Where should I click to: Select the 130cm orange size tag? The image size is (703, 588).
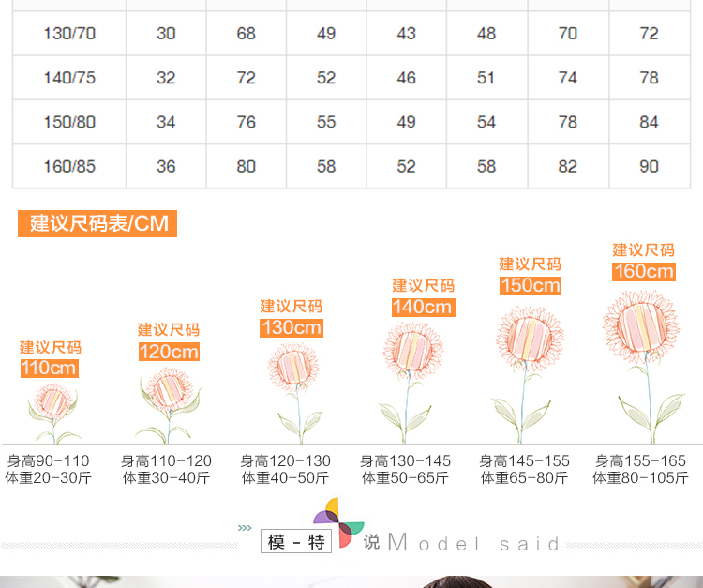[292, 328]
